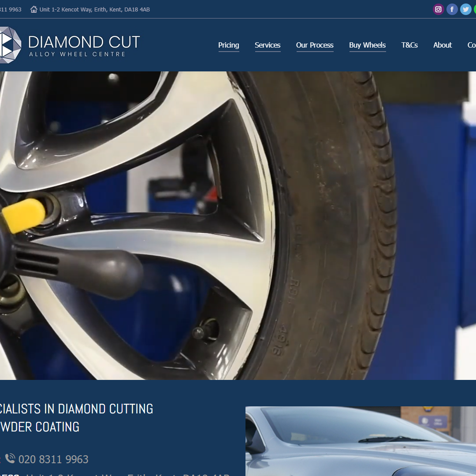
Task: Open the Instagram social icon
Action: pos(438,9)
